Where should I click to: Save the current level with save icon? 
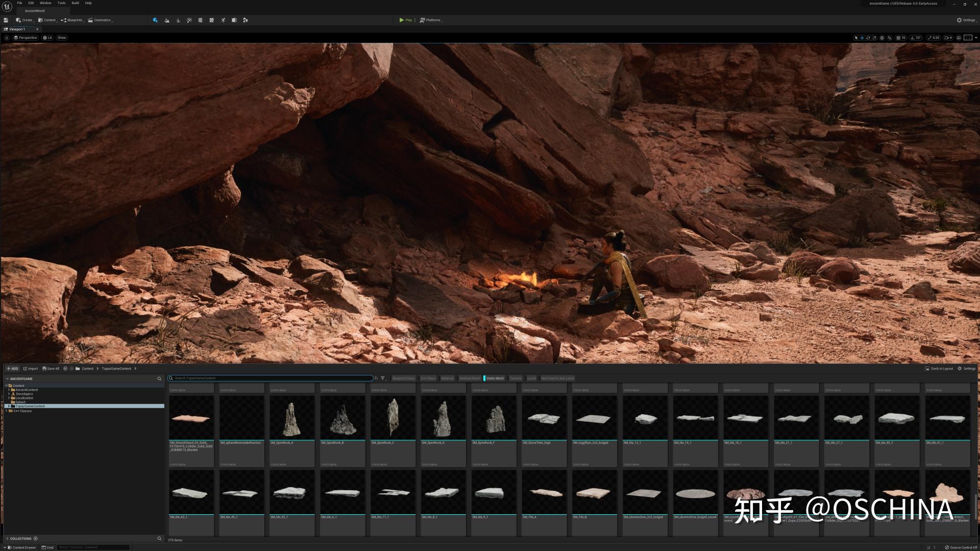pyautogui.click(x=5, y=20)
